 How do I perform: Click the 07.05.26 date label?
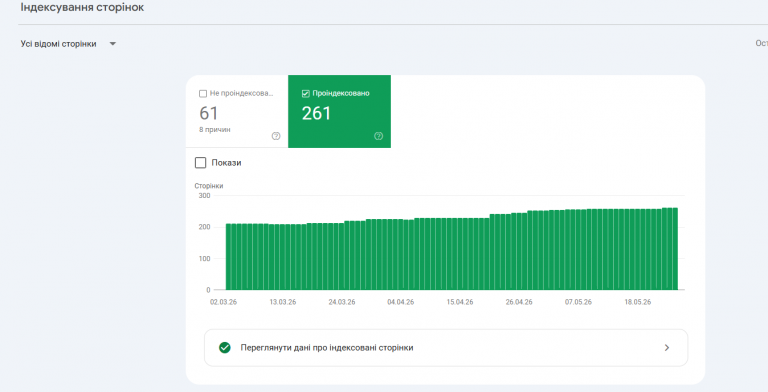578,302
